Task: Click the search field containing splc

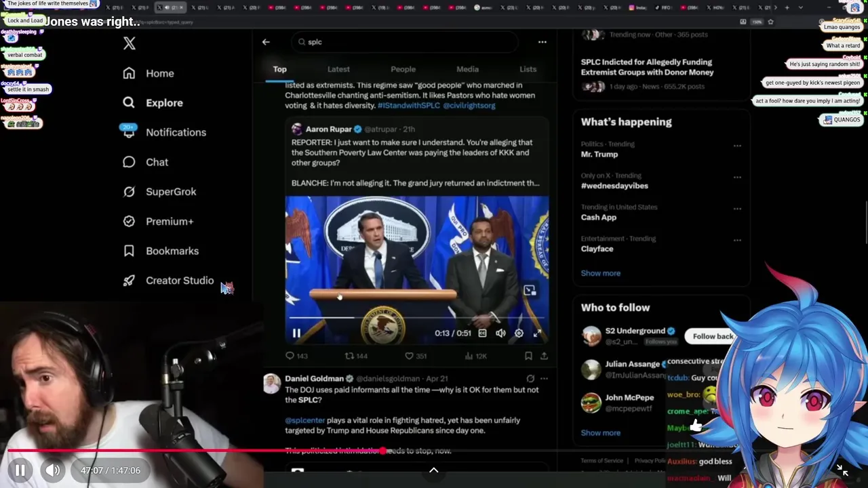Action: (x=406, y=42)
